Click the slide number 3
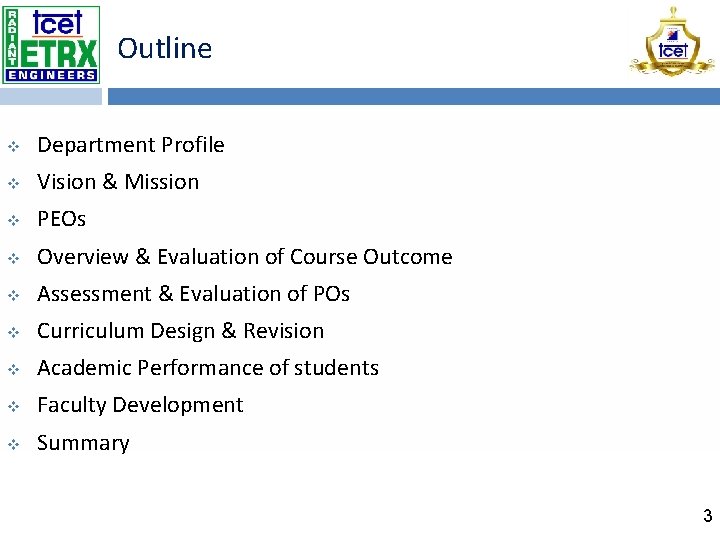720x540 pixels. click(x=707, y=517)
